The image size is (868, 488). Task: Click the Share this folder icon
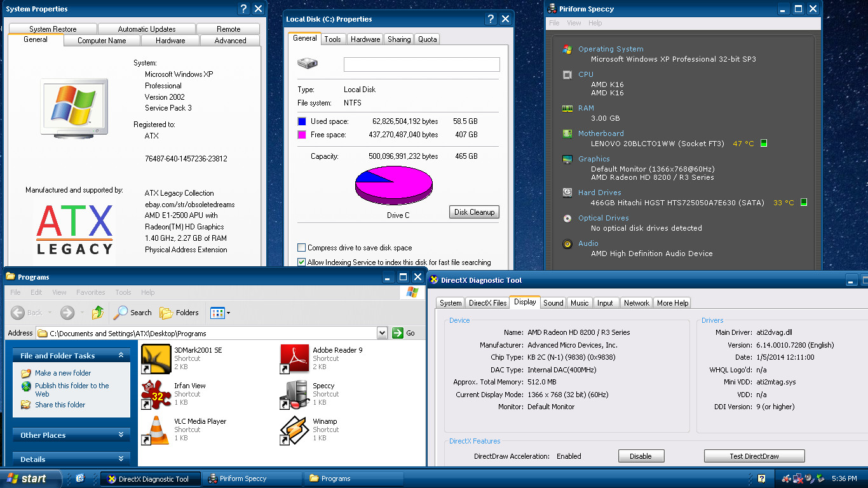[26, 405]
